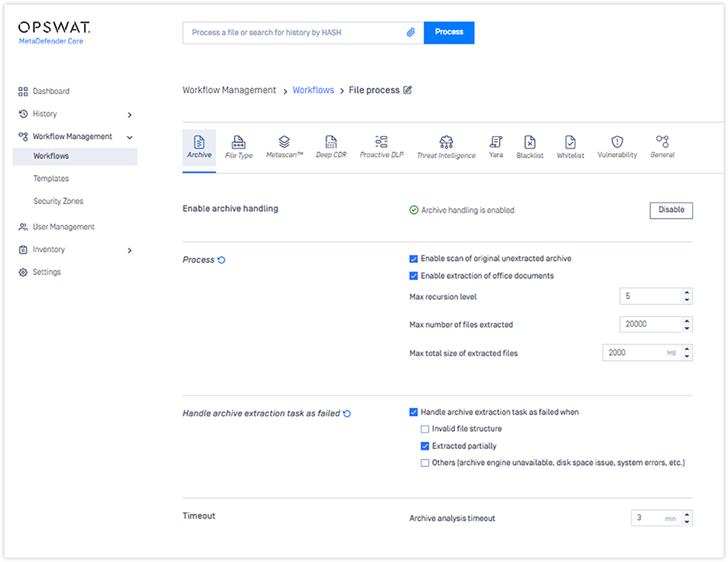Switch to the Blacklist tab

529,147
